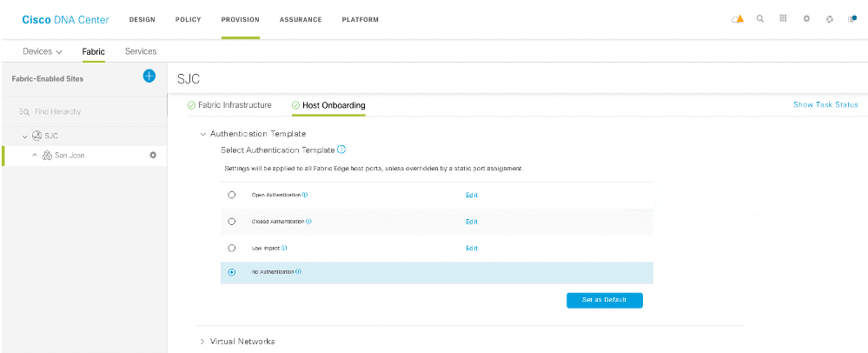Image resolution: width=868 pixels, height=353 pixels.
Task: Open the Devices dropdown menu
Action: click(43, 51)
